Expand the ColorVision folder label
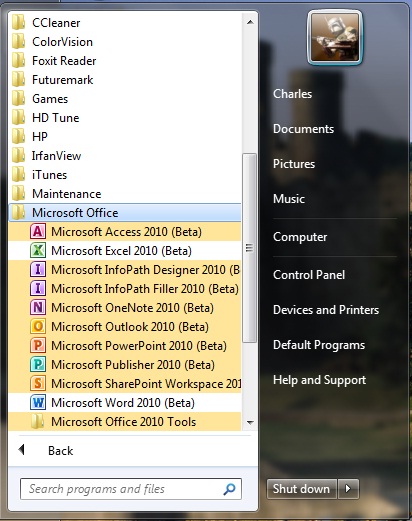Screen dimensions: 412x521 pos(62,42)
